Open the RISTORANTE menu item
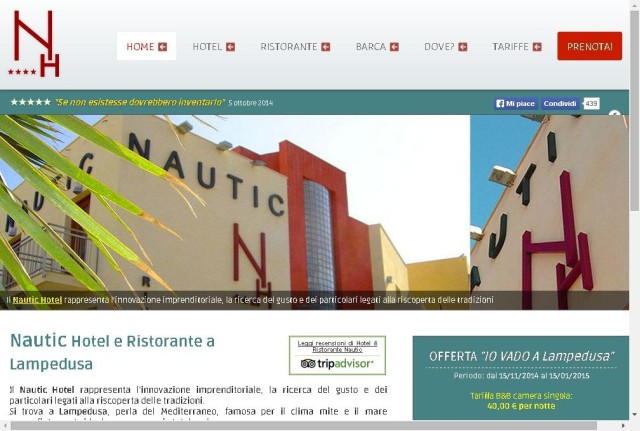 coord(295,47)
